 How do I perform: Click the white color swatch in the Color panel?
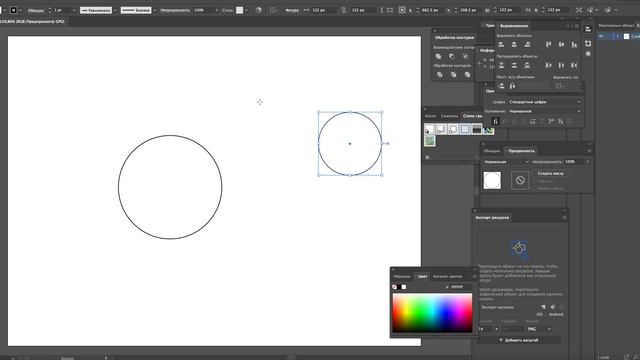(404, 287)
